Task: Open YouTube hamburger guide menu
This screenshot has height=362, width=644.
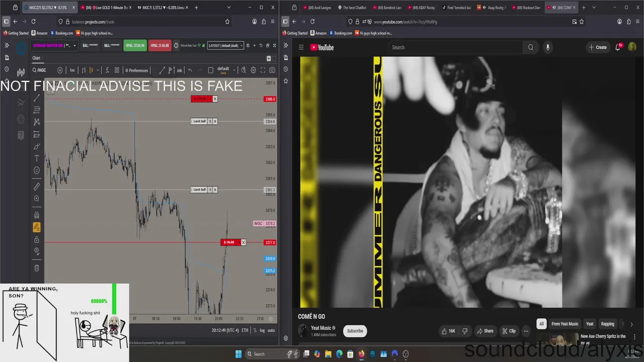Action: 301,47
